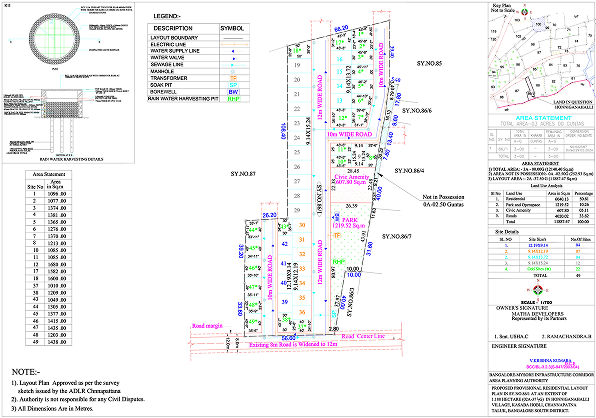This screenshot has width=596, height=418.
Task: Click the Site Details heading
Action: coord(507,231)
